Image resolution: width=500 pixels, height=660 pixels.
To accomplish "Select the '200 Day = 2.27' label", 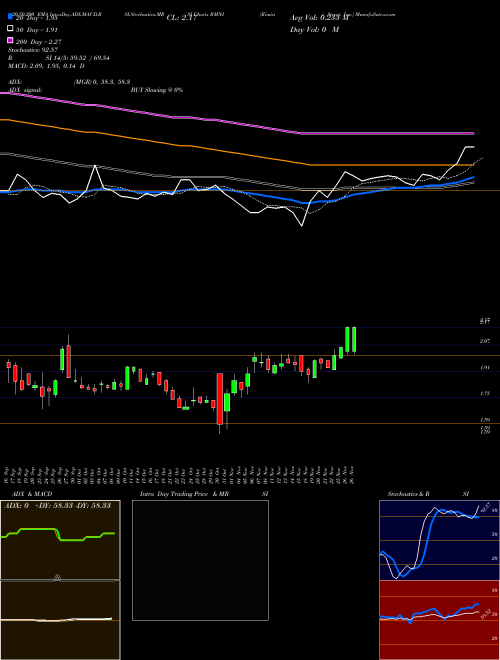I will pos(39,42).
